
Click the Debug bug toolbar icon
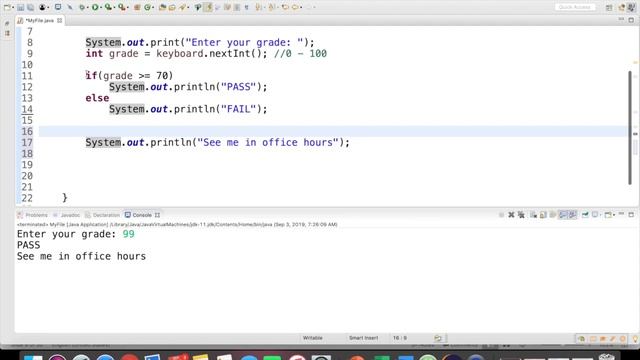point(82,7)
